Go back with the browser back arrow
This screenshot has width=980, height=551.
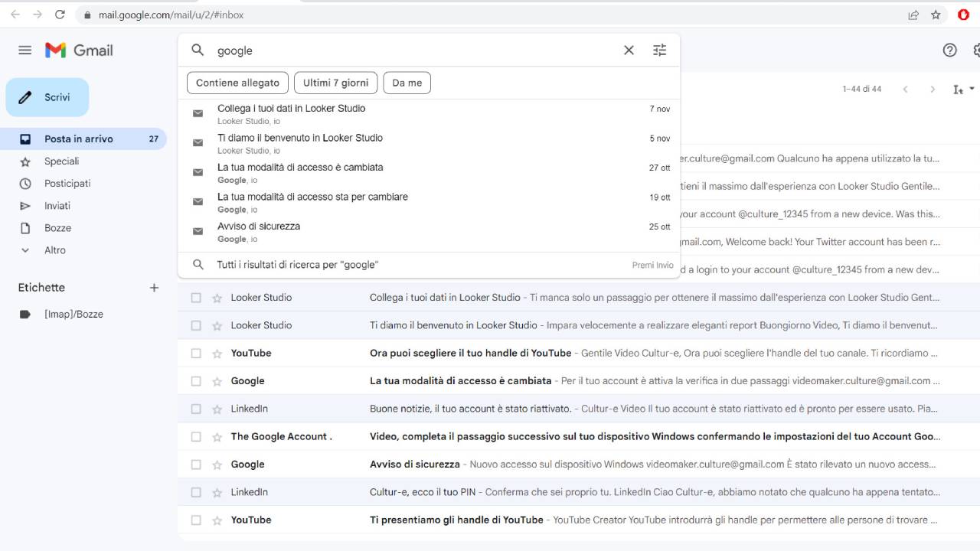(x=15, y=15)
